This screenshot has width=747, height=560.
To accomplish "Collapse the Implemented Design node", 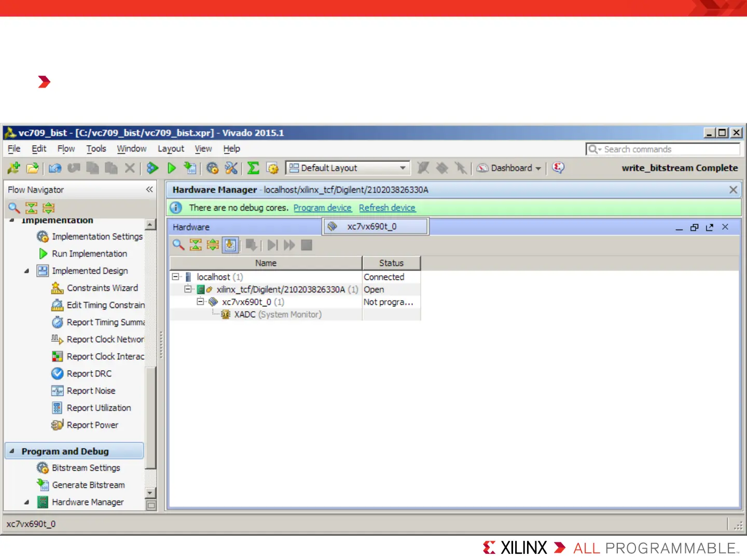I will (26, 271).
